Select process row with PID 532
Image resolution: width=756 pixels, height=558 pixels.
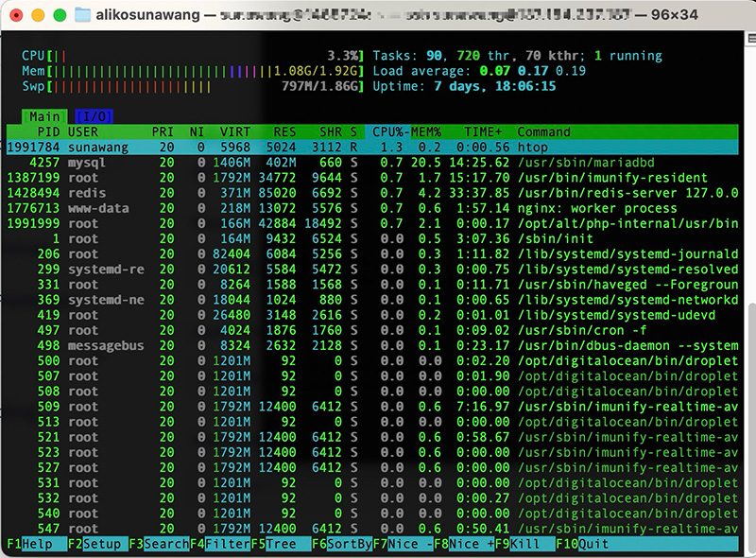click(372, 498)
